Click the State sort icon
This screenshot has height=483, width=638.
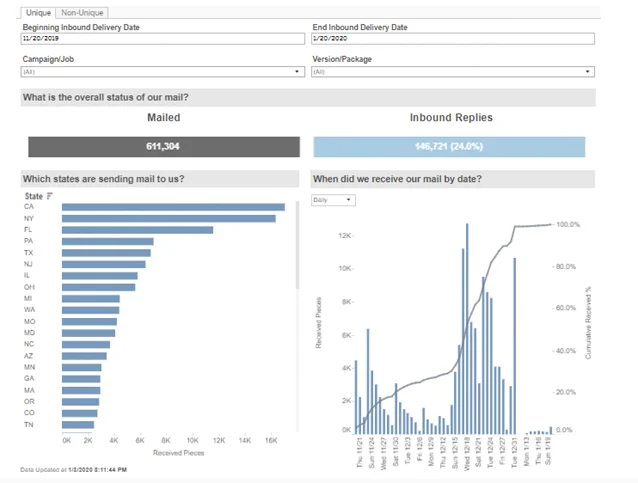tap(49, 196)
